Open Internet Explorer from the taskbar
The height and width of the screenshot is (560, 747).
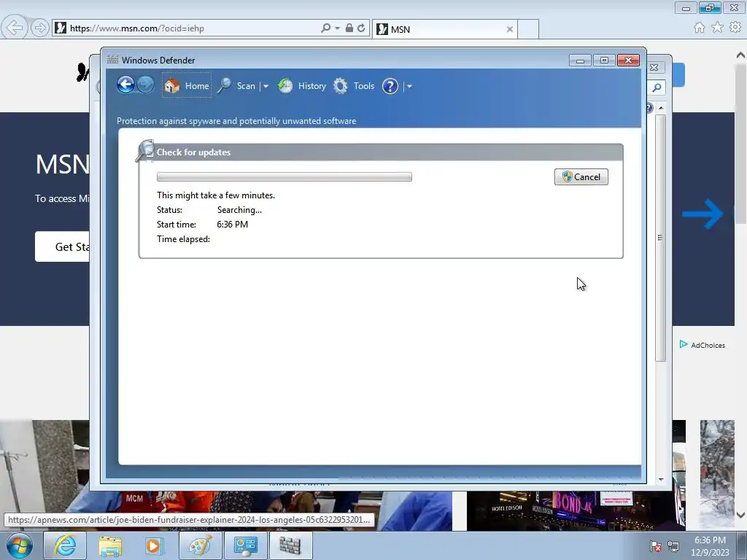[65, 545]
